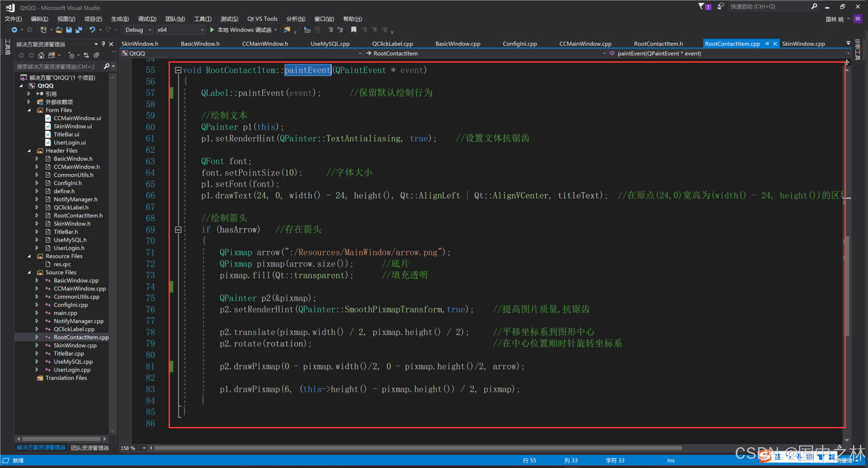The height and width of the screenshot is (468, 868).
Task: Toggle a bookmark on the current line
Action: (354, 30)
